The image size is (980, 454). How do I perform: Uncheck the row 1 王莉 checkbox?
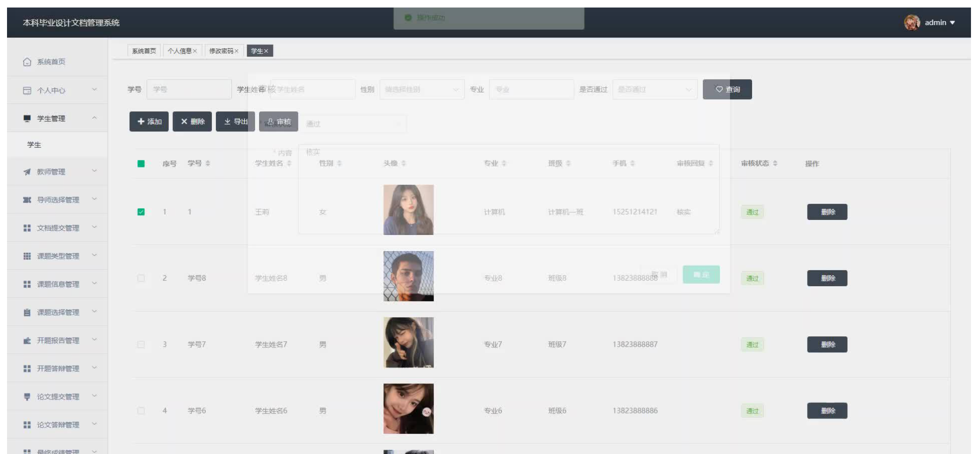point(141,212)
